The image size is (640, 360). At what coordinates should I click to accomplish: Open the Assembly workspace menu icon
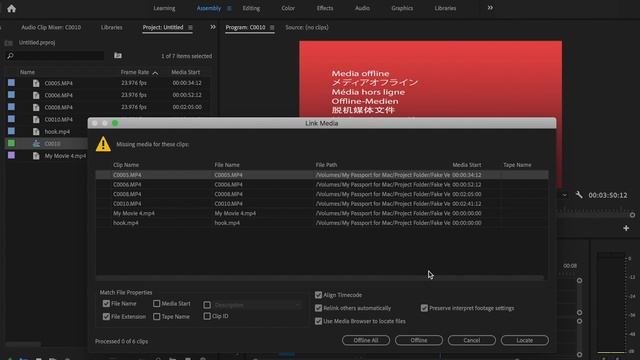pos(229,8)
